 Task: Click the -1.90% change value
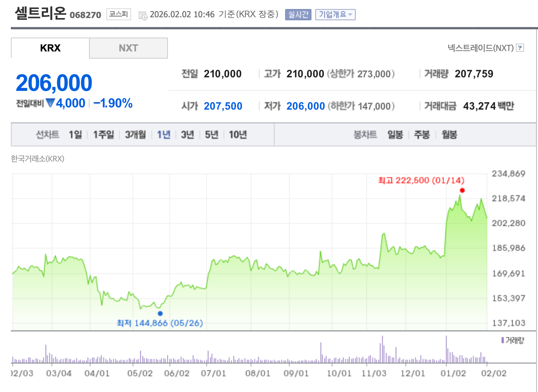(113, 103)
